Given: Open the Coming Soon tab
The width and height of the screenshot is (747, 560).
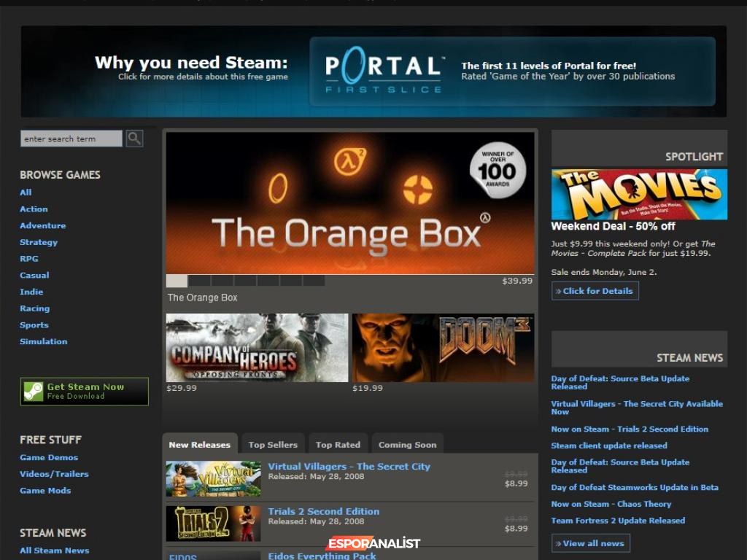Looking at the screenshot, I should click(x=407, y=445).
